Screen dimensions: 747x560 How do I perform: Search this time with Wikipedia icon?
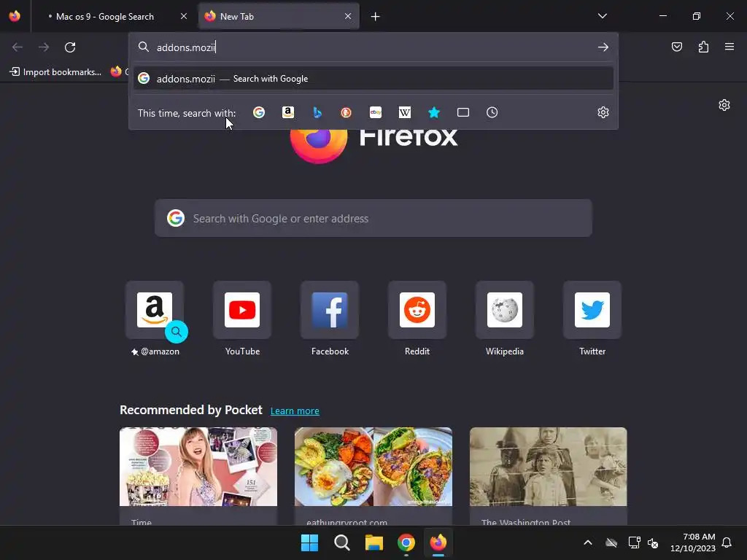[x=404, y=112]
